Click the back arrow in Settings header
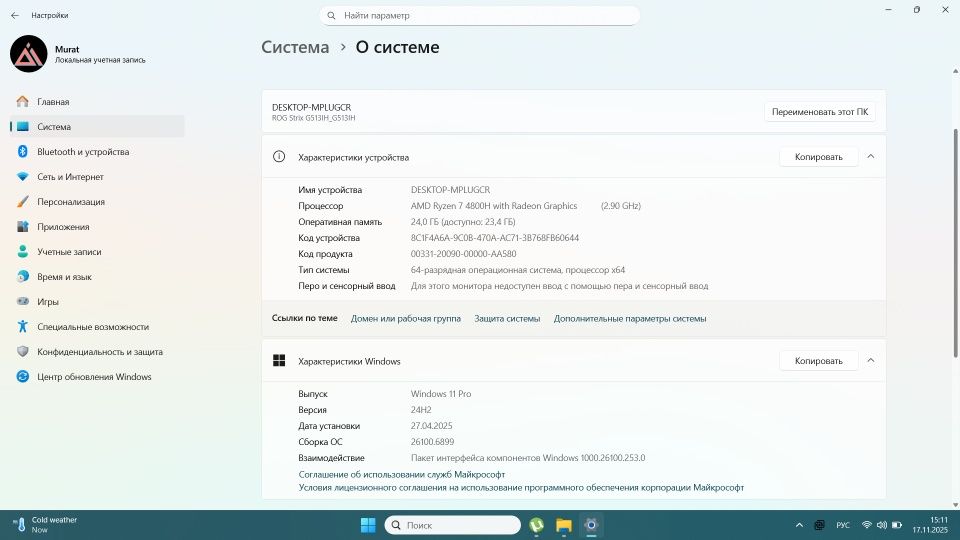This screenshot has width=960, height=540. 15,15
